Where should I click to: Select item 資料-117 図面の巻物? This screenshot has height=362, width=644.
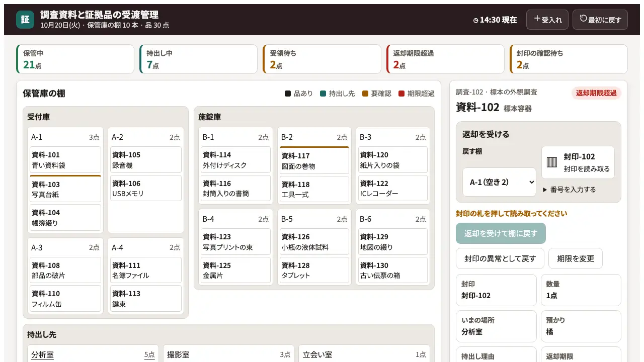(x=314, y=160)
